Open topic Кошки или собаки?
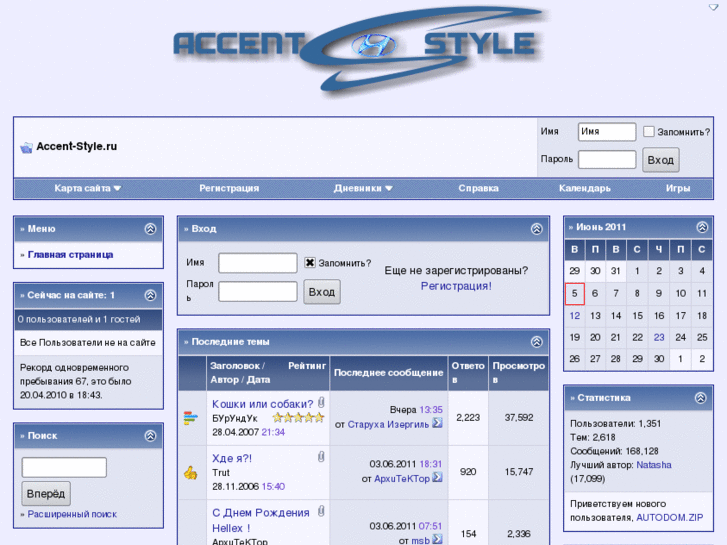 click(x=262, y=404)
